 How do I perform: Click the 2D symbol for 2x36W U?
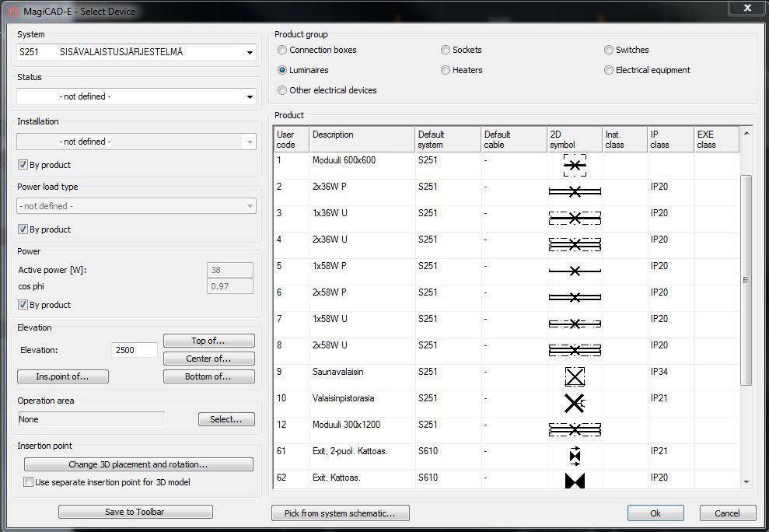(575, 244)
